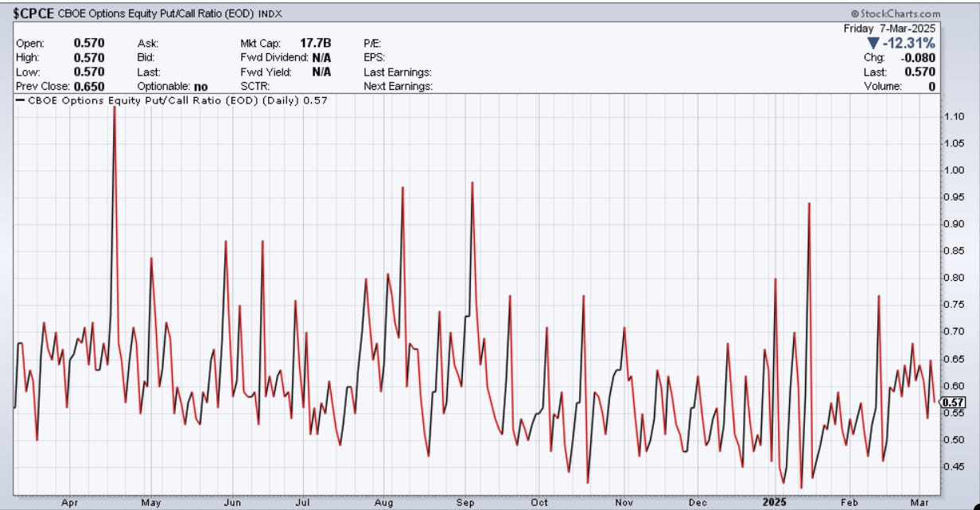
Task: Click the EPS label
Action: pyautogui.click(x=374, y=58)
